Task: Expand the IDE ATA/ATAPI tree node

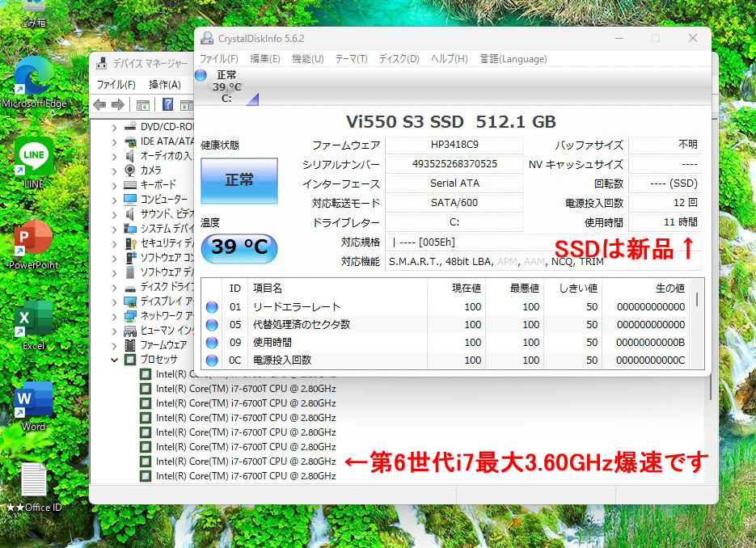Action: coord(114,142)
